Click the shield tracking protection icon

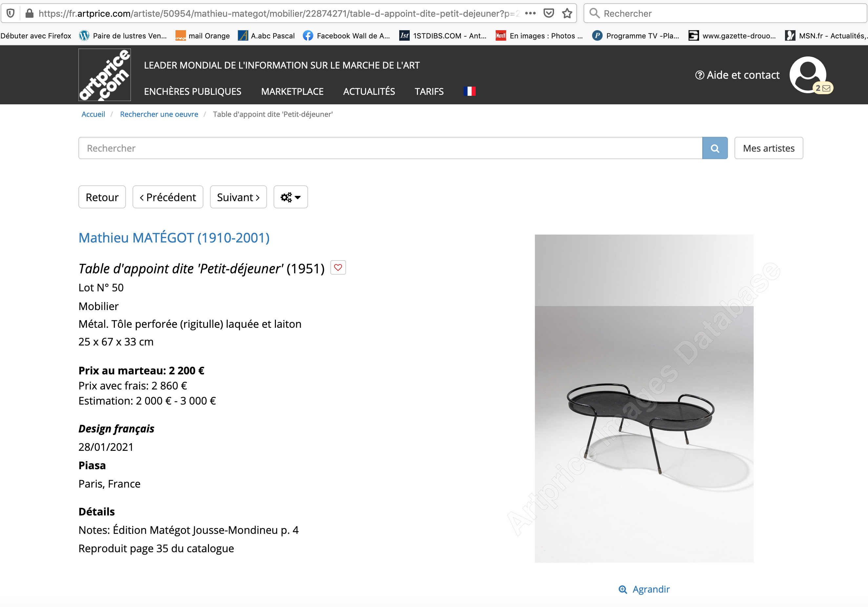[x=10, y=13]
